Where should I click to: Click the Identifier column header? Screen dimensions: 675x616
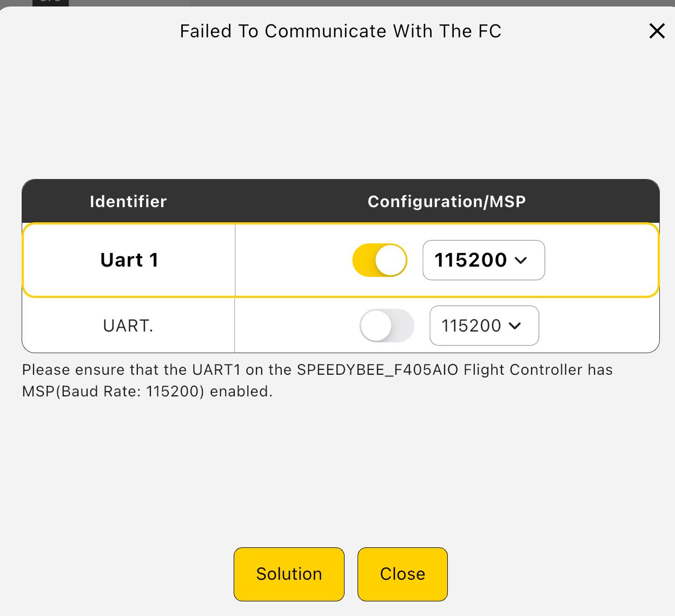coord(128,201)
